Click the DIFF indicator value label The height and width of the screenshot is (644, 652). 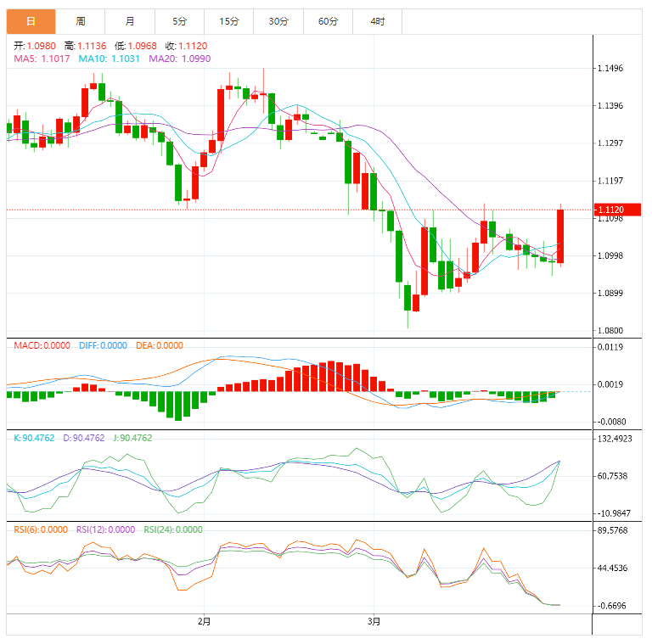tap(103, 345)
